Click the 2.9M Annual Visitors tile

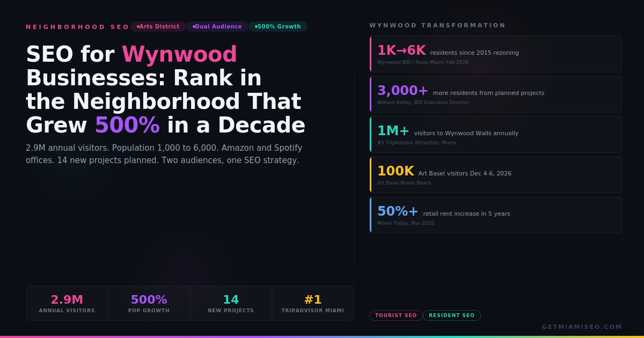tap(67, 303)
